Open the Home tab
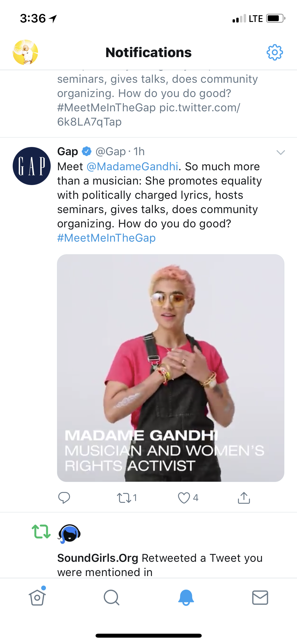Screen dimensions: 297x644 click(x=37, y=597)
